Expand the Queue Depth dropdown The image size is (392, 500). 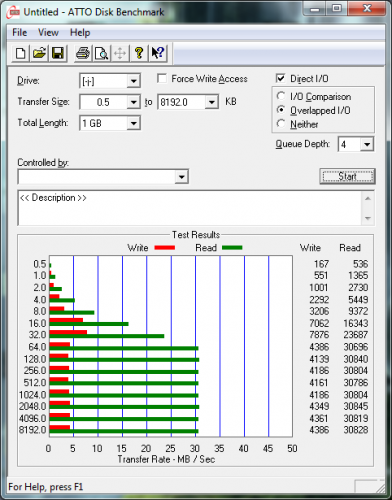pyautogui.click(x=367, y=145)
